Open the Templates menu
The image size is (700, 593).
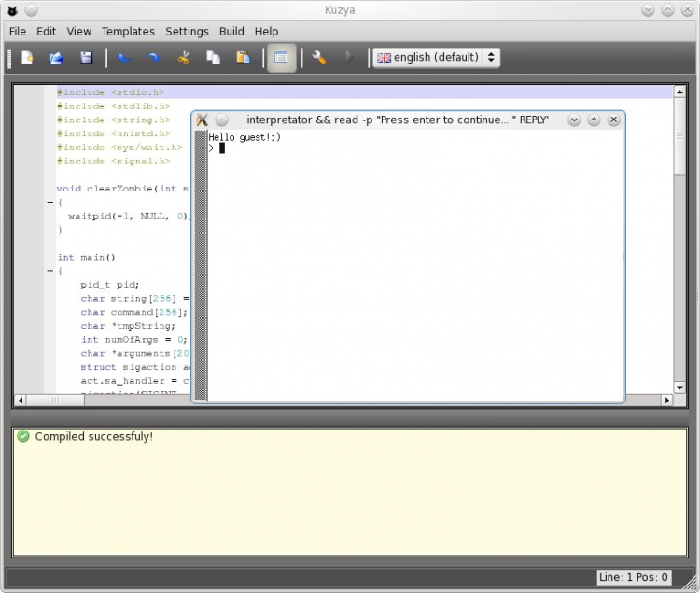[128, 31]
